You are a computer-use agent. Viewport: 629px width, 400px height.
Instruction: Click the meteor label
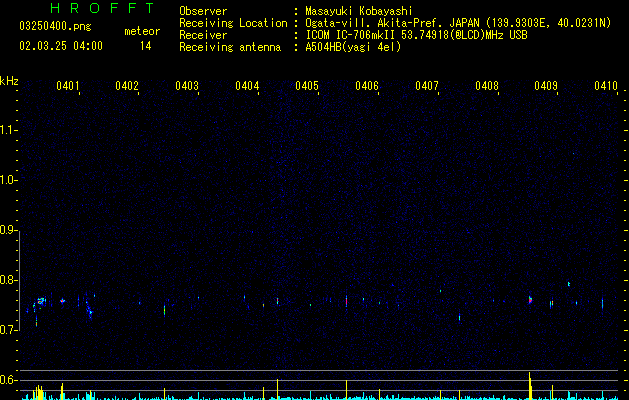(x=142, y=31)
